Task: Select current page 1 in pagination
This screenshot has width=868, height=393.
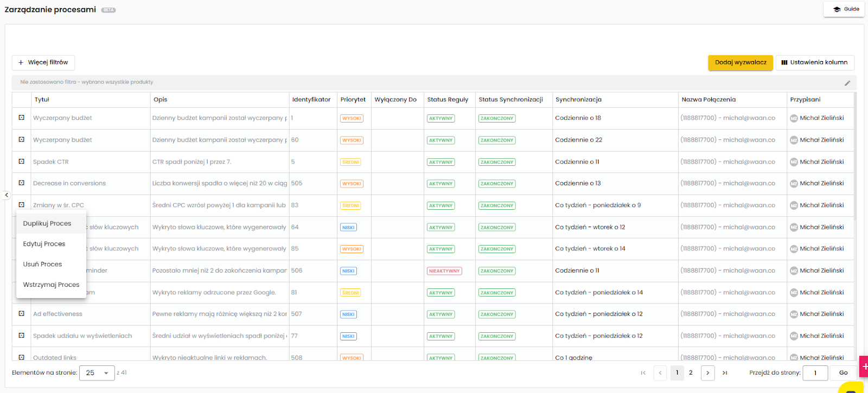Action: 677,373
